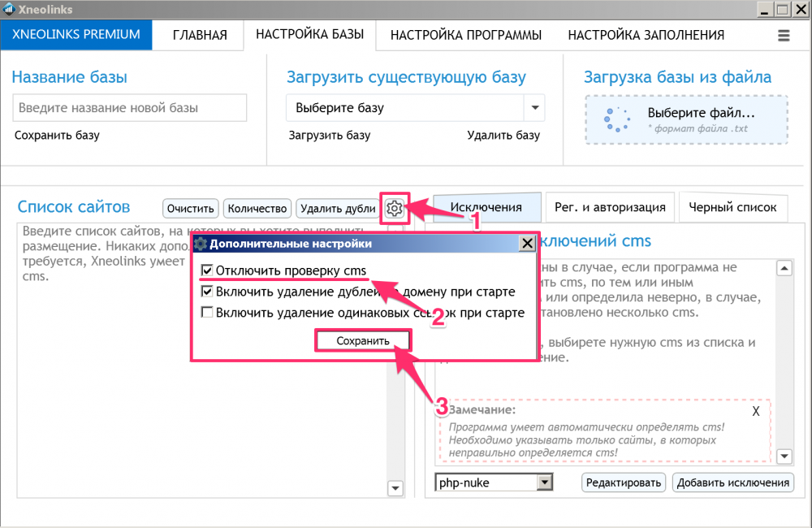
Task: Click the Загрузить базу link
Action: [x=330, y=135]
